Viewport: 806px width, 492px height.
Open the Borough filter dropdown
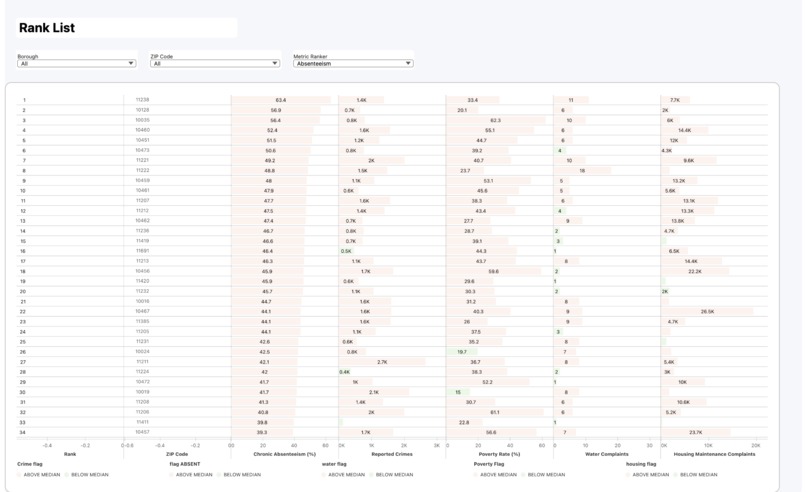[x=77, y=63]
